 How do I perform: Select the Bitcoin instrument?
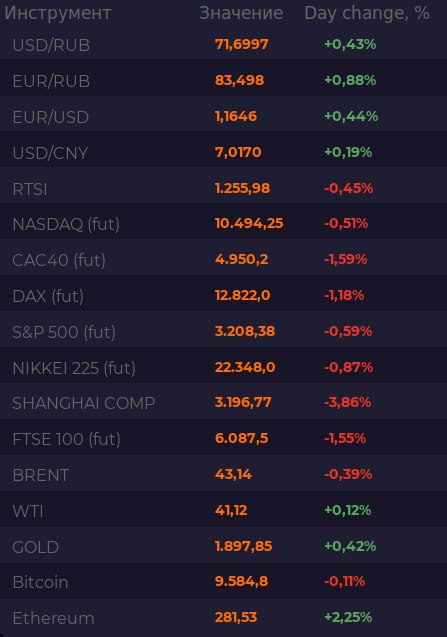(224, 583)
